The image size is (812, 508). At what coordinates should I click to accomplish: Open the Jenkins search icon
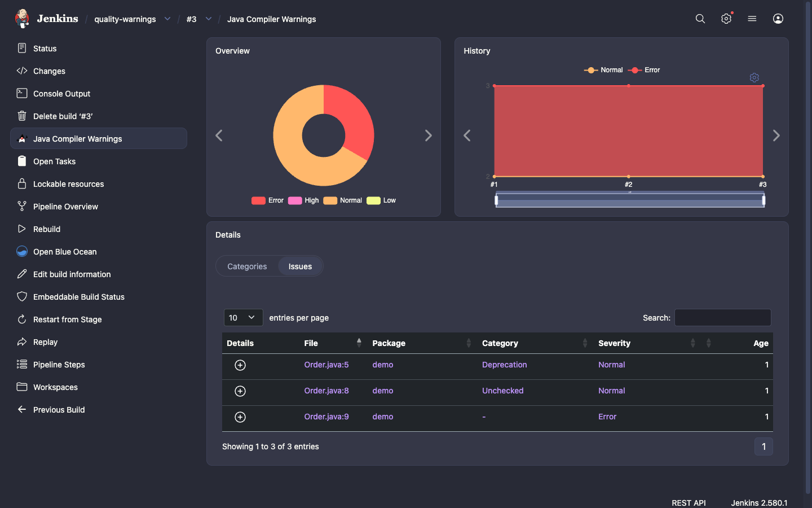[x=700, y=19]
